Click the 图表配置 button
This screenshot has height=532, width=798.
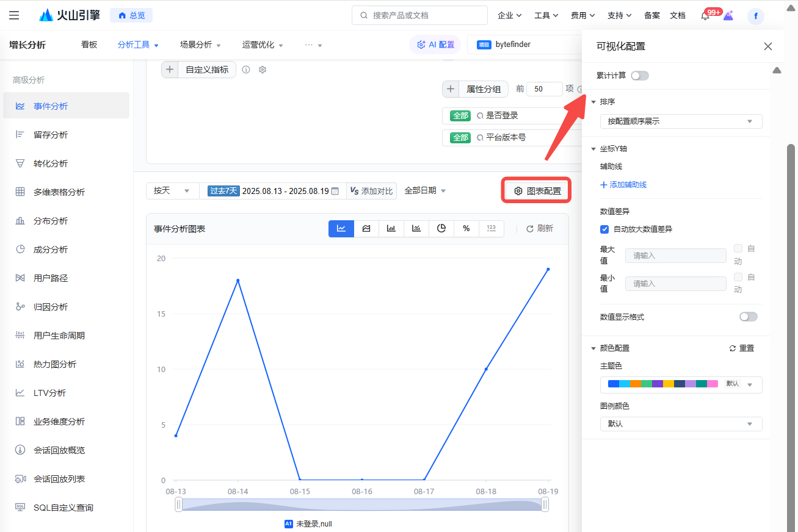pyautogui.click(x=537, y=191)
